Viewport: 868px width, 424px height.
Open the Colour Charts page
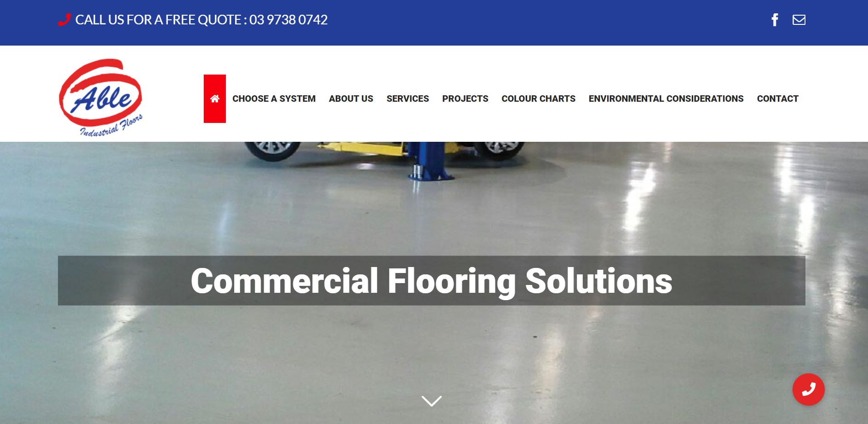point(538,99)
